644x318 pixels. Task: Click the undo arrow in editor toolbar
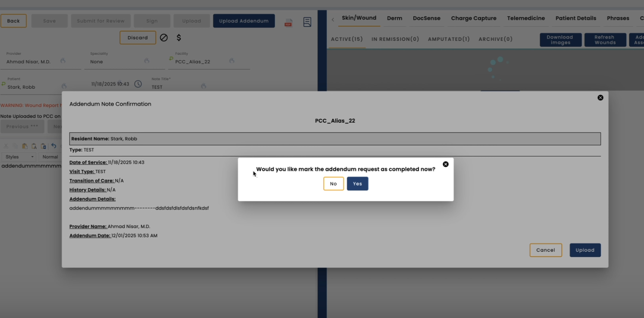[x=54, y=146]
